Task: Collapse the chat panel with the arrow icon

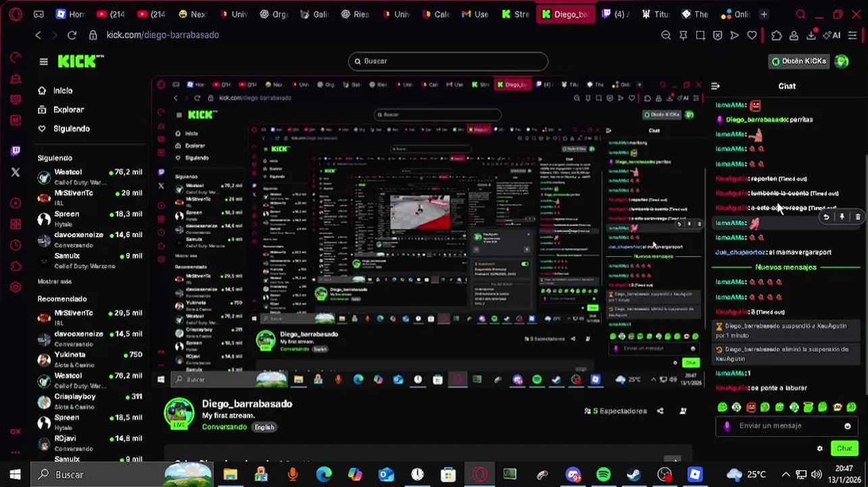Action: 715,86
